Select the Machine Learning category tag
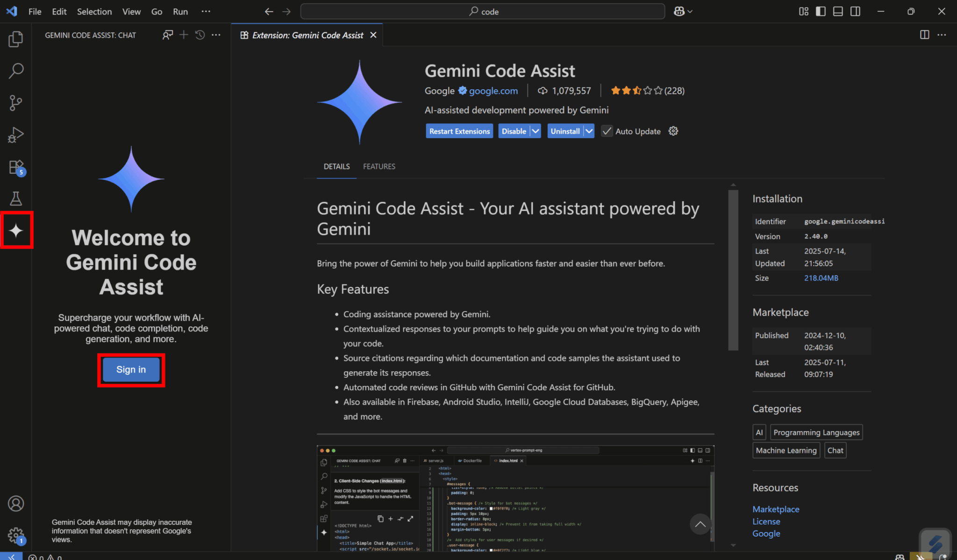This screenshot has height=560, width=957. [x=786, y=450]
